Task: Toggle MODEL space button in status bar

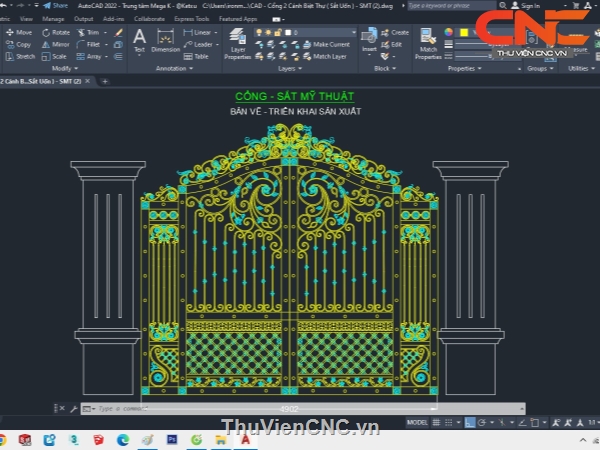Action: pyautogui.click(x=419, y=423)
